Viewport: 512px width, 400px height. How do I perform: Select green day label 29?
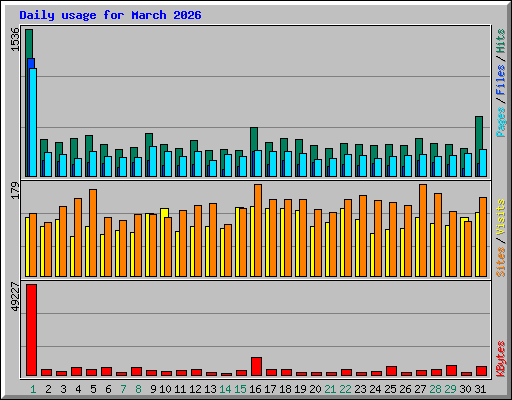450,389
